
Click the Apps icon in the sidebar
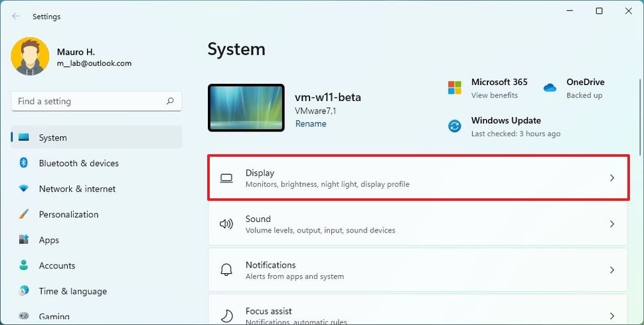24,239
